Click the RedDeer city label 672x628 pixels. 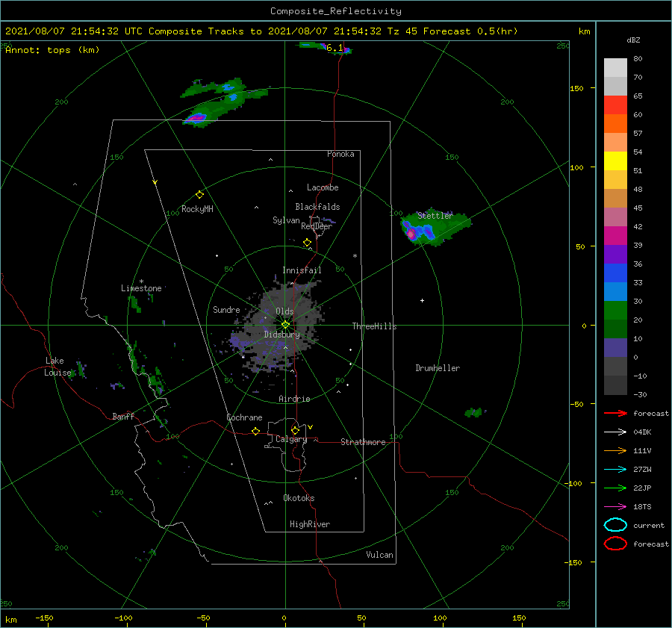coord(317,226)
